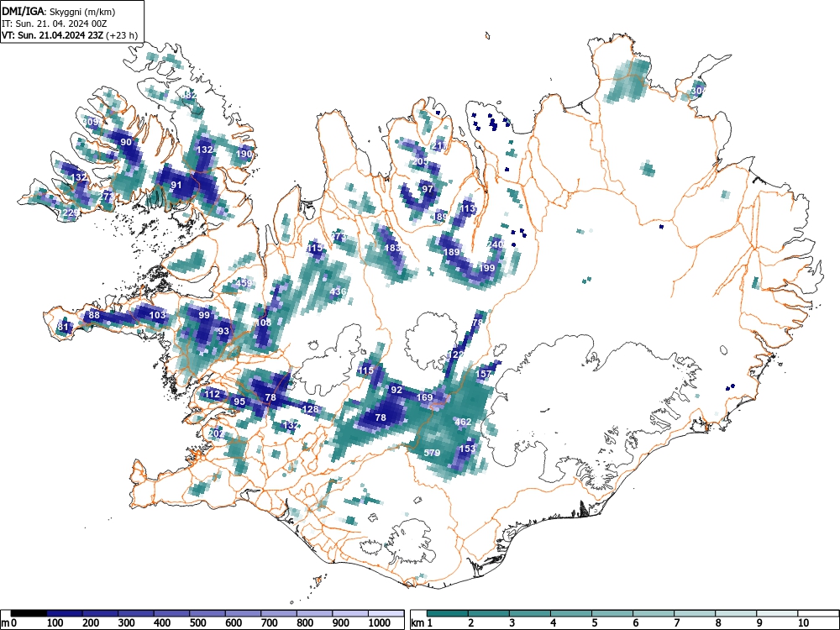
Task: Click the visibility value '157' on the map
Action: 484,374
